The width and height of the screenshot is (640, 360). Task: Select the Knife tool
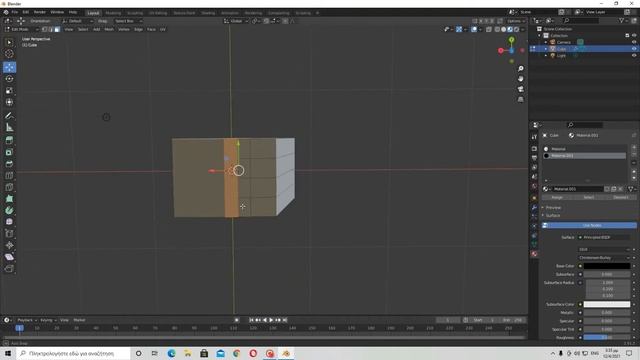coord(9,187)
